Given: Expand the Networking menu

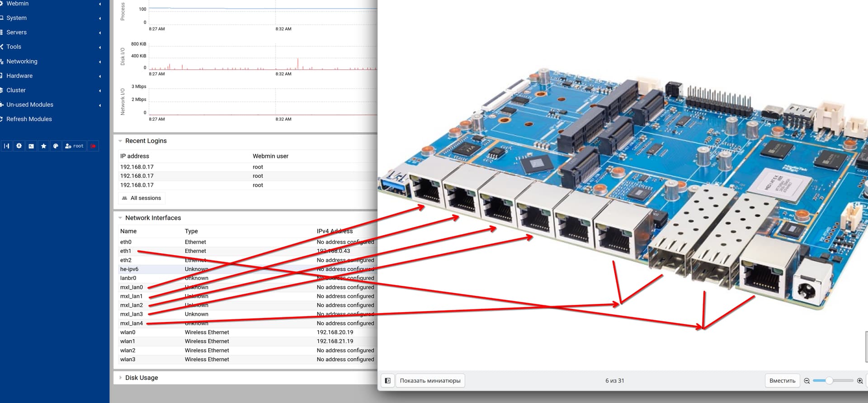Looking at the screenshot, I should 22,62.
